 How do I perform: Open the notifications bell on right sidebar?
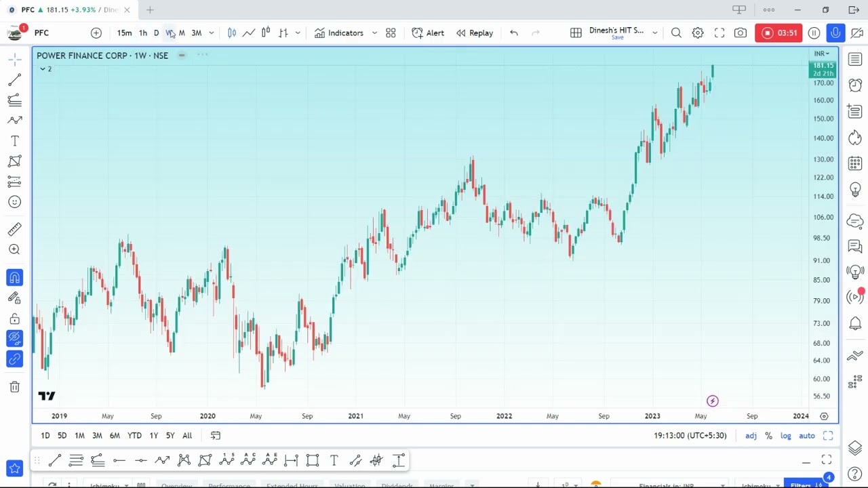(855, 324)
